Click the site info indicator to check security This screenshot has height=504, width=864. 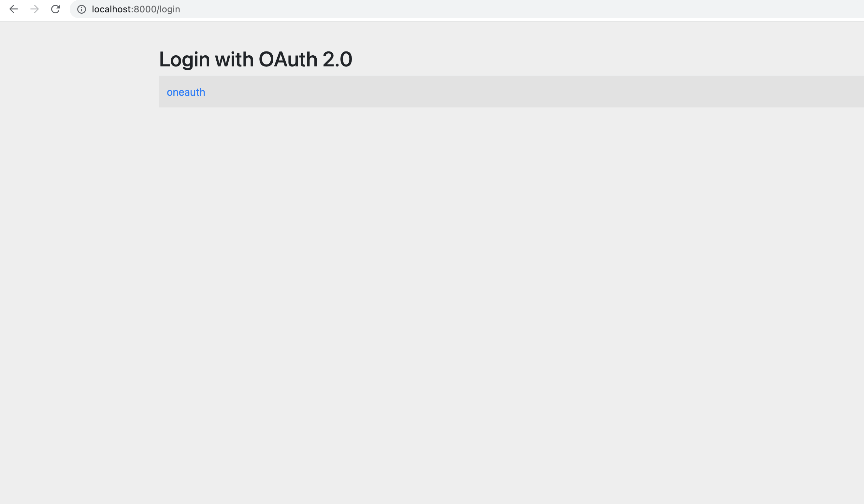(x=81, y=9)
